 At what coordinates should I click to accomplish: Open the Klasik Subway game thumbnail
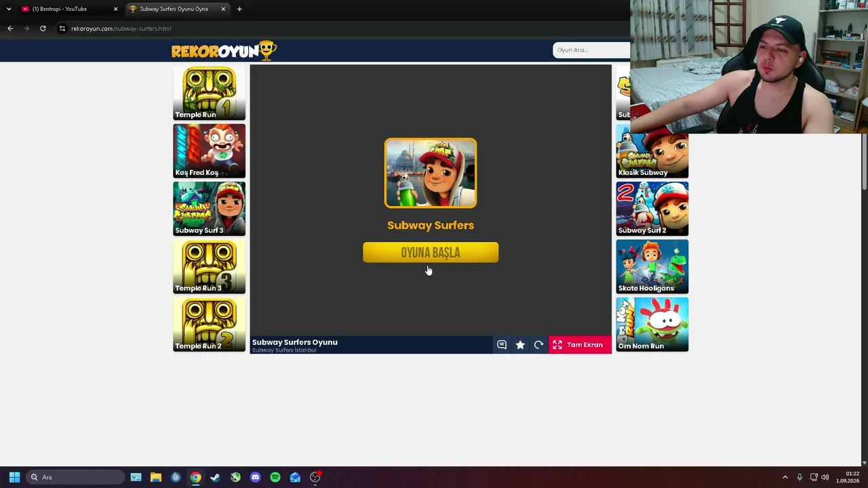click(x=652, y=156)
